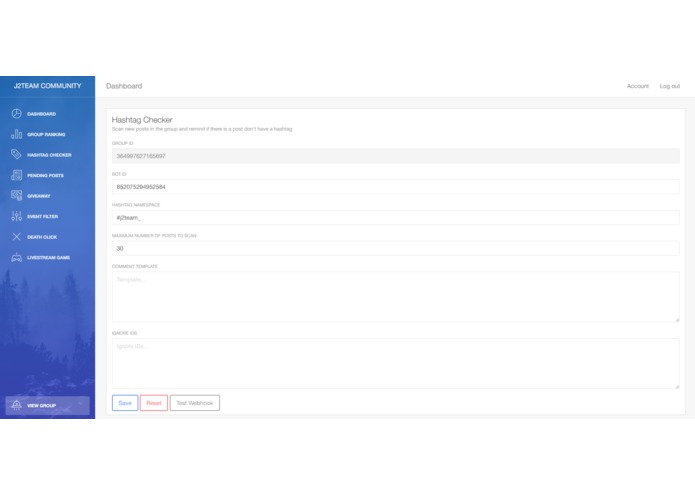Reset the hashtag checker form

(x=154, y=403)
